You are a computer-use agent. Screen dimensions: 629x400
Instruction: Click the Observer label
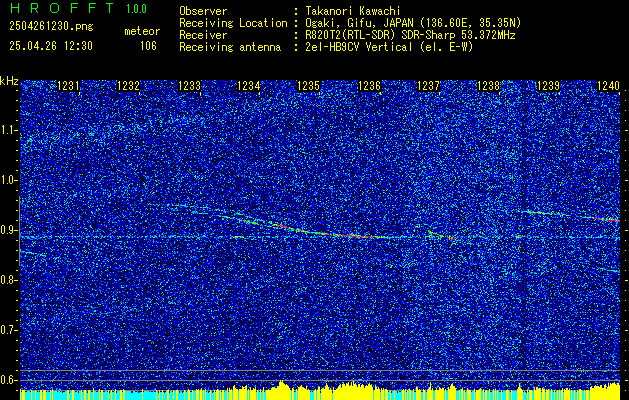click(x=203, y=11)
